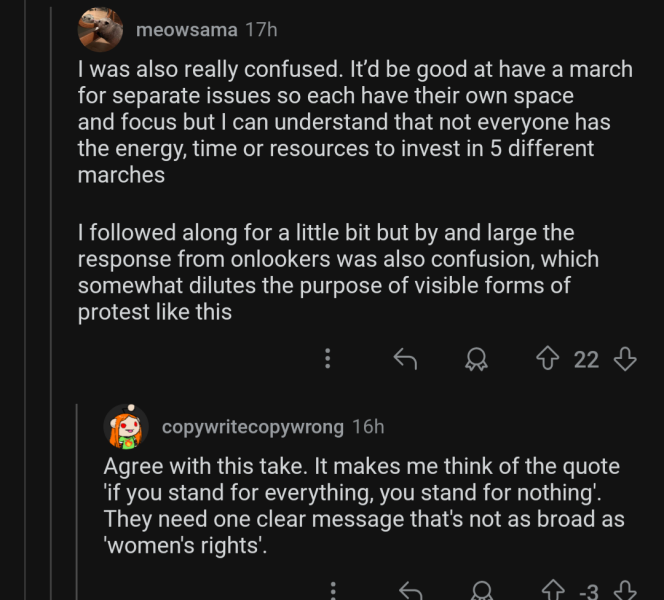Tap the meowsama username
The image size is (664, 600).
click(x=186, y=30)
